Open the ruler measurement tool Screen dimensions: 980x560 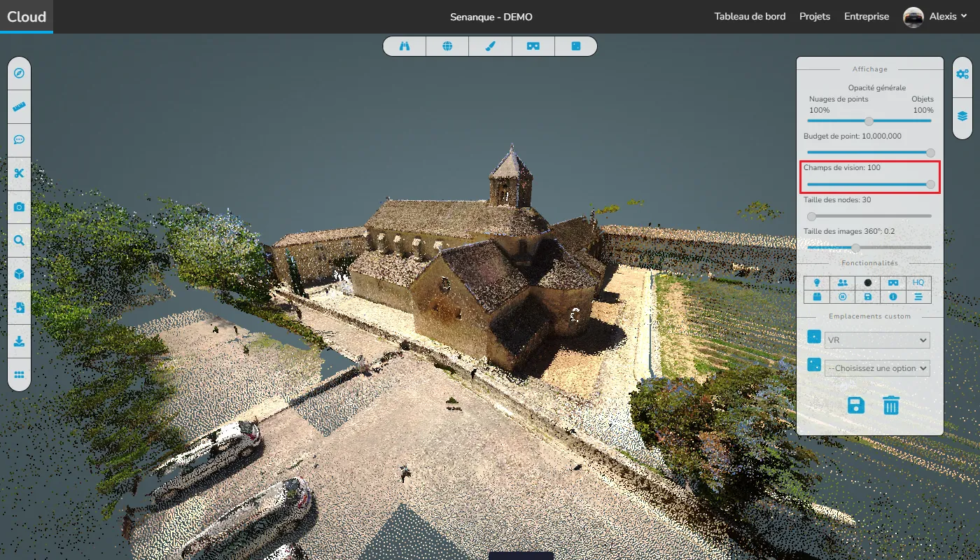click(x=19, y=106)
